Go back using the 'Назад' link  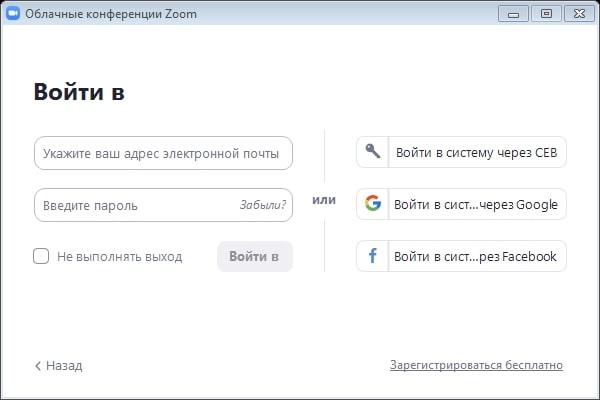(x=59, y=366)
